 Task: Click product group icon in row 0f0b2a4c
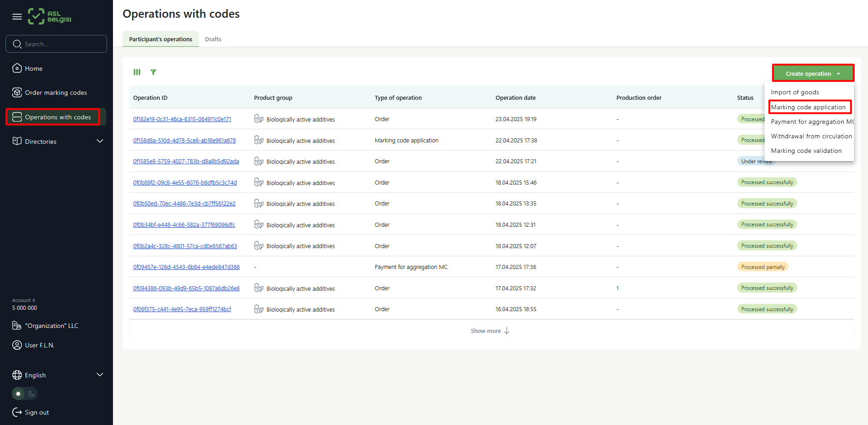pos(259,245)
